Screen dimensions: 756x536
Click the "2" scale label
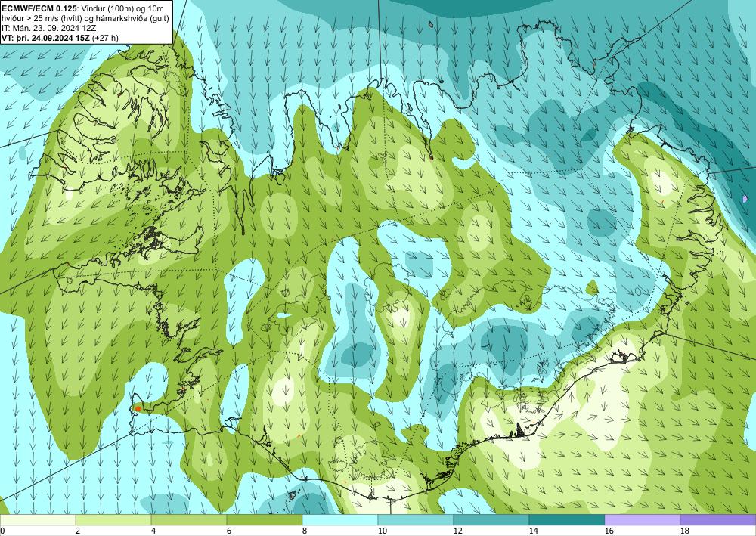pos(78,531)
